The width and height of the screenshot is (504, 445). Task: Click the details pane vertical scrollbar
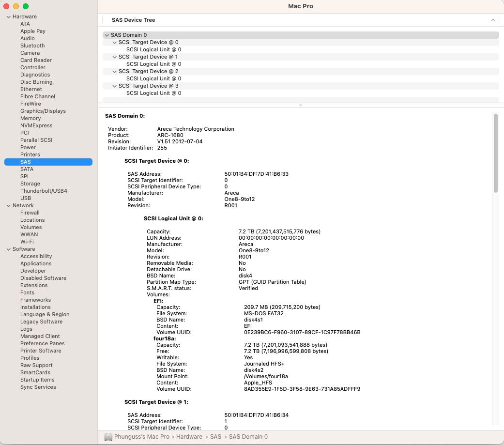point(496,153)
